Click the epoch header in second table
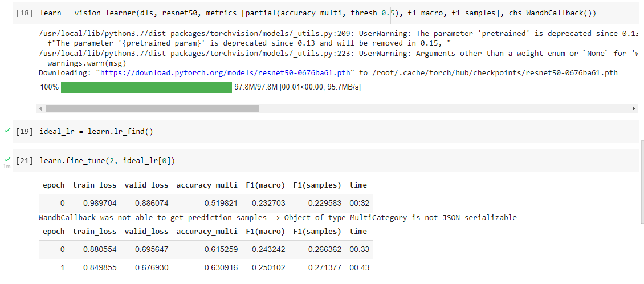Viewport: 644px width, 284px height. tap(54, 231)
